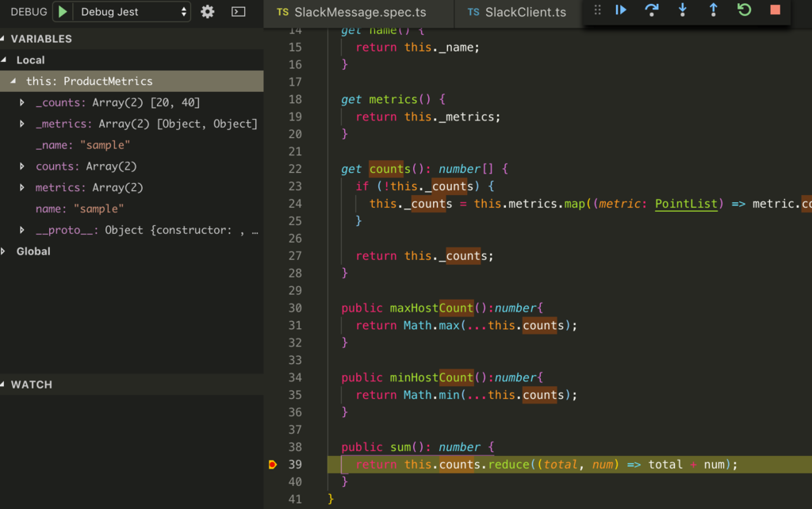Image resolution: width=812 pixels, height=509 pixels.
Task: Switch to the SlackMessage.spec.ts tab
Action: 358,13
